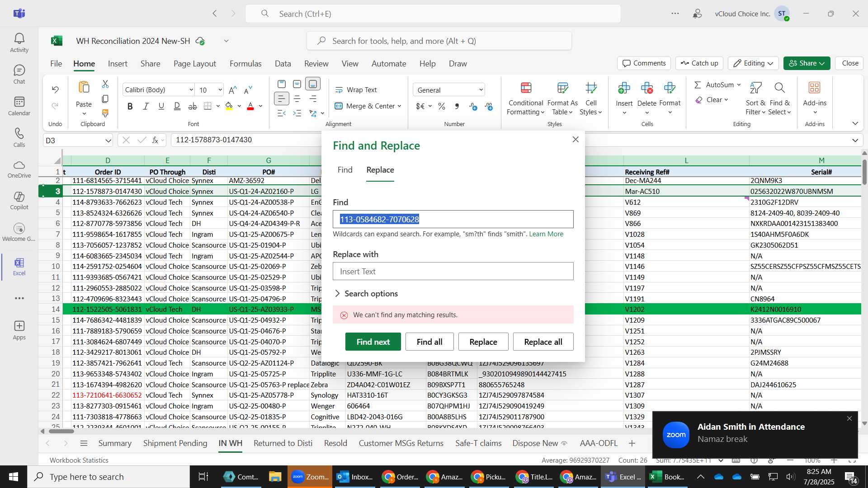Click the Delete cells icon
The width and height of the screenshot is (868, 488).
click(x=647, y=88)
